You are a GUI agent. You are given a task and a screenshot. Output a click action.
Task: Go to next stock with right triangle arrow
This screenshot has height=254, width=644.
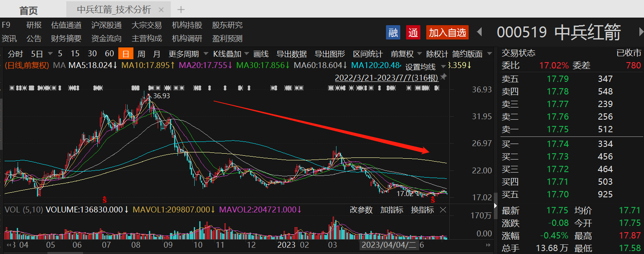point(641,32)
